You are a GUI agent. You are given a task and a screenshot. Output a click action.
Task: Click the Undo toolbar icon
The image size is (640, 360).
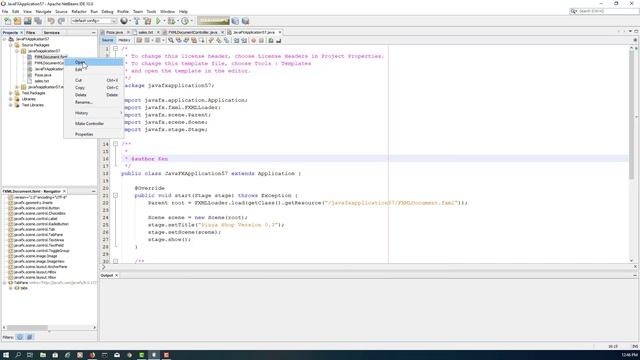(51, 21)
